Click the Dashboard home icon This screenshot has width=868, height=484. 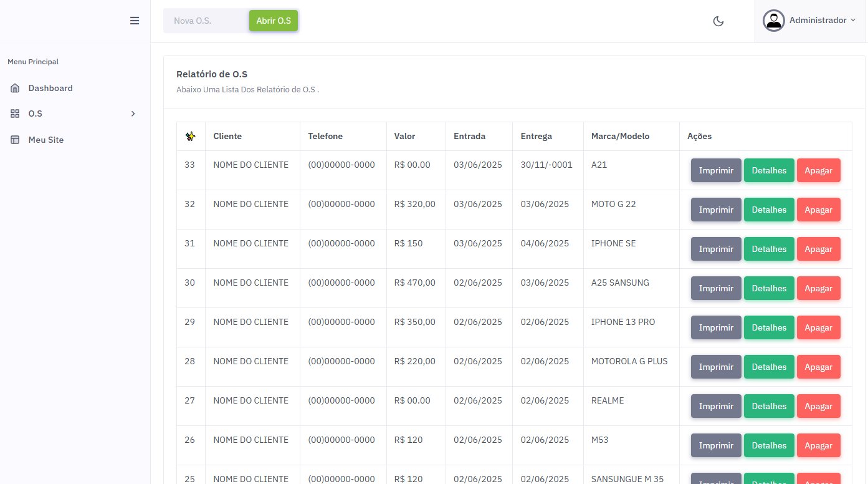[x=16, y=89]
